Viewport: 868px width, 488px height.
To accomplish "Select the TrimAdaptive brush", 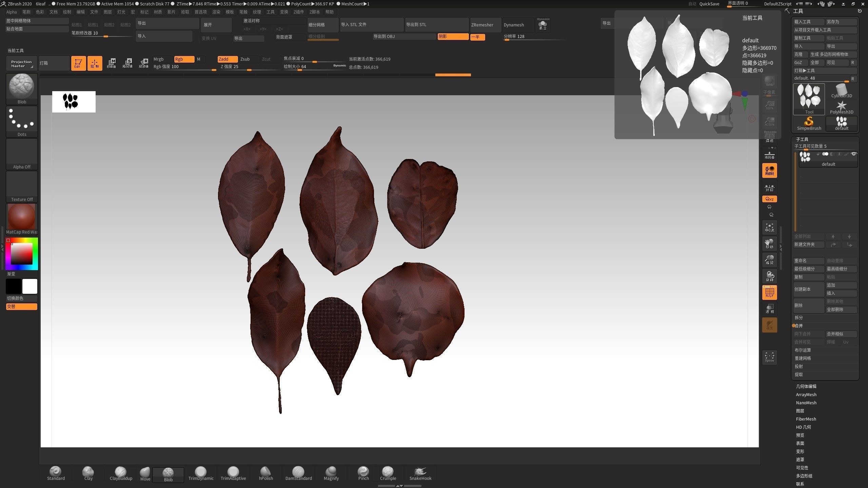I will coord(233,473).
